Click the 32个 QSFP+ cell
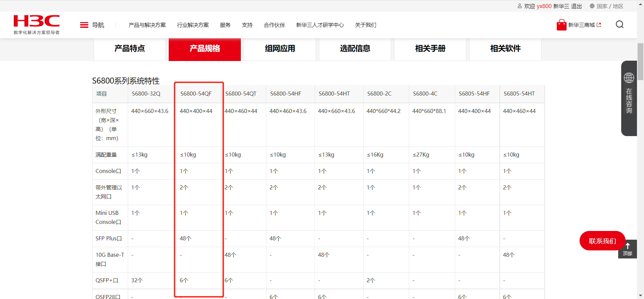 (137, 281)
